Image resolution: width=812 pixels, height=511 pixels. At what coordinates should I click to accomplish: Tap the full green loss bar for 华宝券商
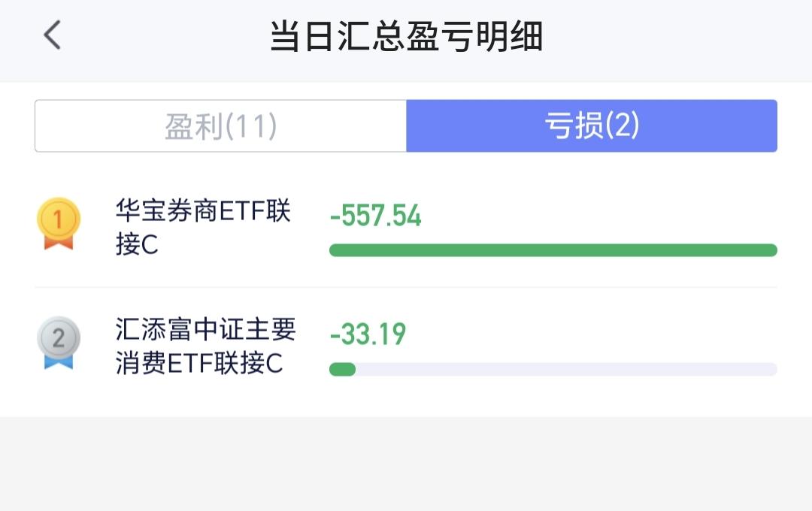coord(553,250)
